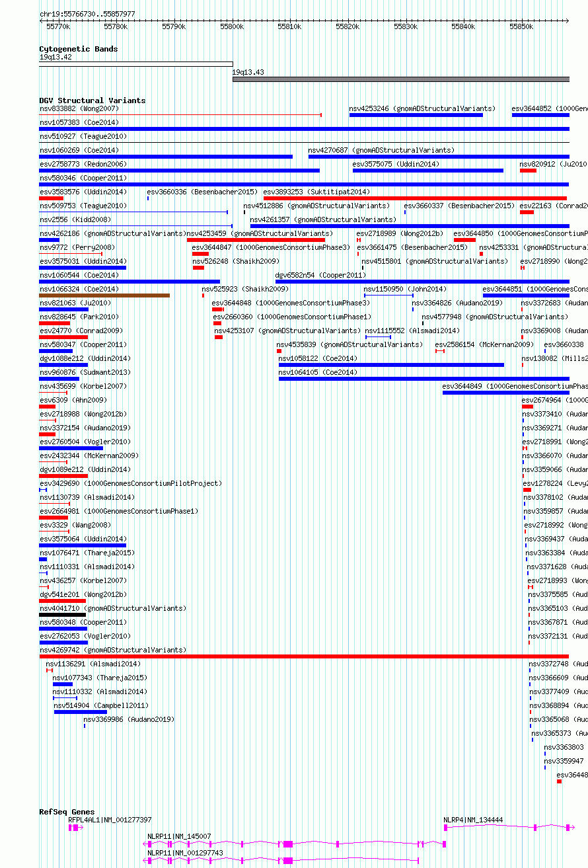This screenshot has width=588, height=868.
Task: Open nsv828645 (Park2010) variant
Action: pos(79,317)
